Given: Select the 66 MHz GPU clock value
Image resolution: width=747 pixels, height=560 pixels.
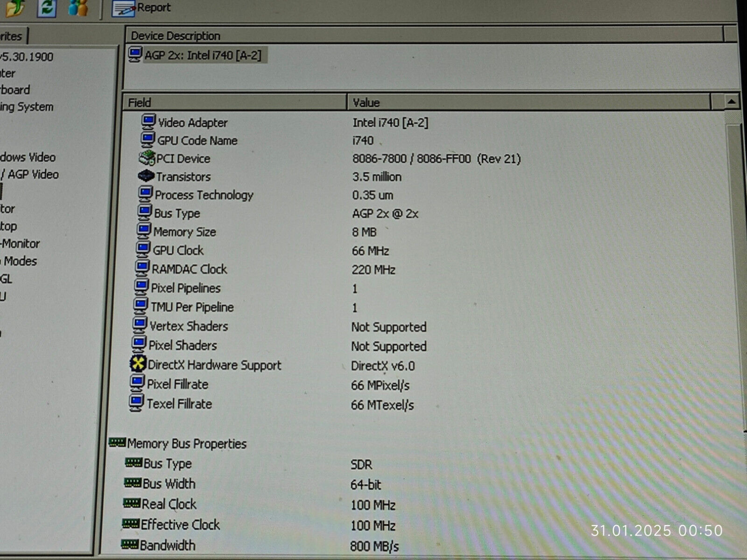Looking at the screenshot, I should tap(370, 251).
